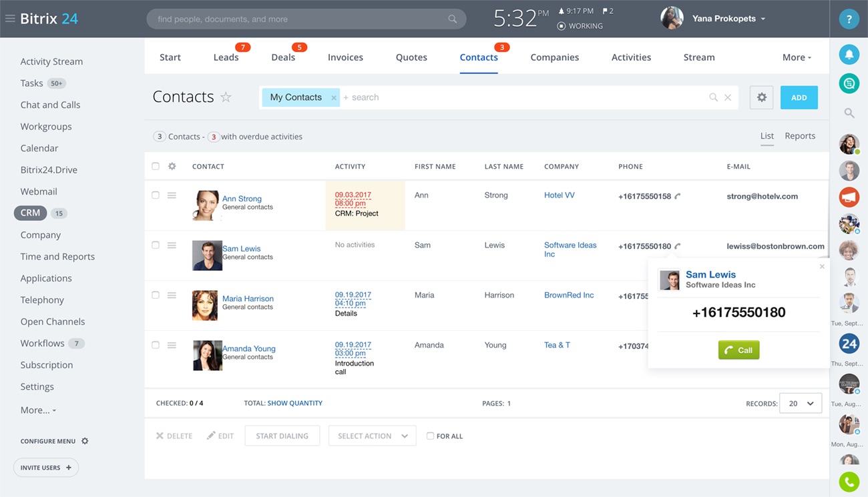The image size is (868, 497).
Task: Switch to the Deals tab
Action: click(x=283, y=57)
